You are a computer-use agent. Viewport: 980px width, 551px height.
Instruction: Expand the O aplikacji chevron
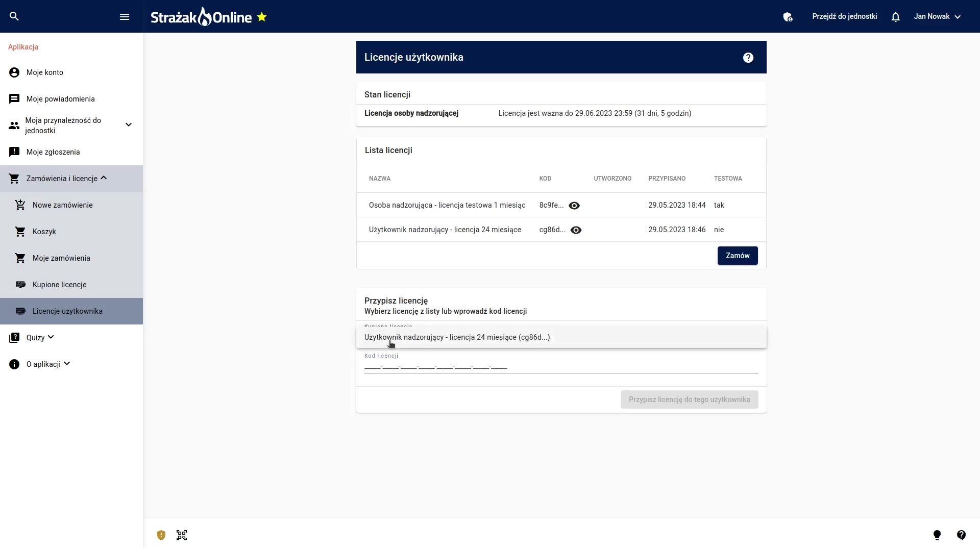[x=67, y=364]
